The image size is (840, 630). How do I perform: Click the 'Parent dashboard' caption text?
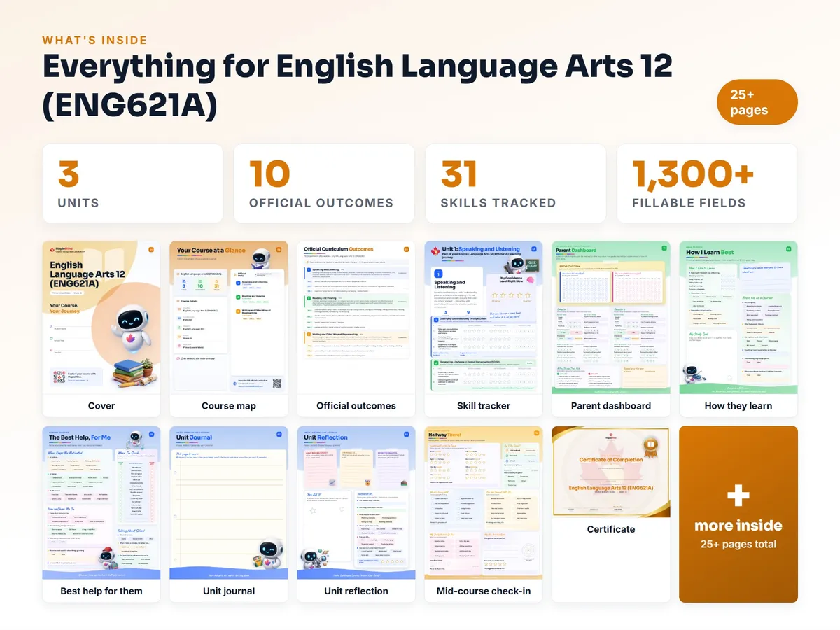click(611, 406)
